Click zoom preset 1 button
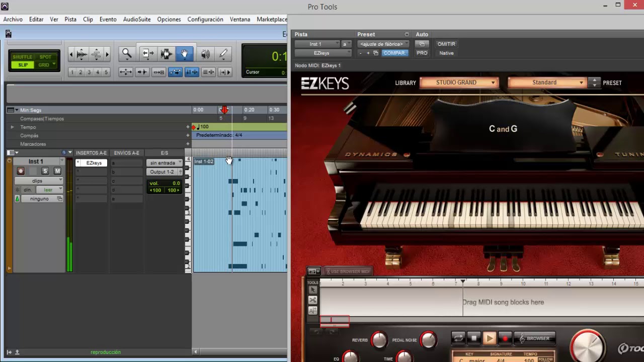644x362 pixels. click(72, 72)
